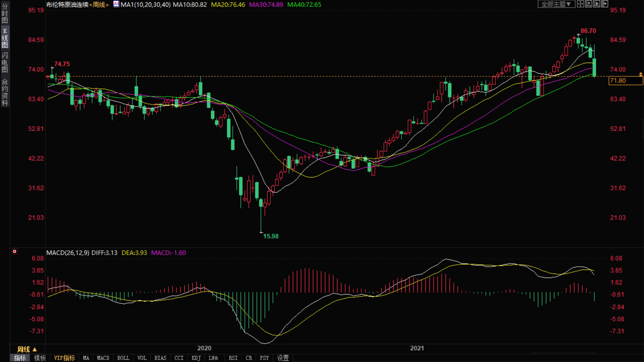Open the <周线> period label in title

coord(99,5)
